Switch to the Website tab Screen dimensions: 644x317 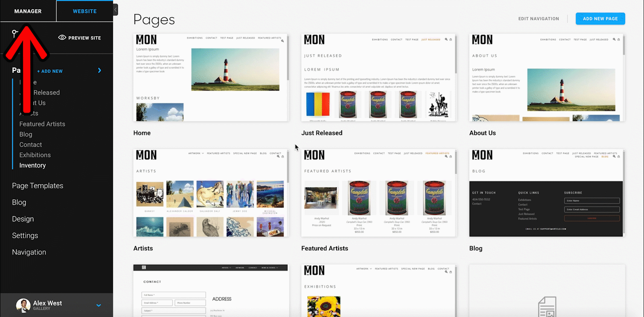(x=85, y=11)
